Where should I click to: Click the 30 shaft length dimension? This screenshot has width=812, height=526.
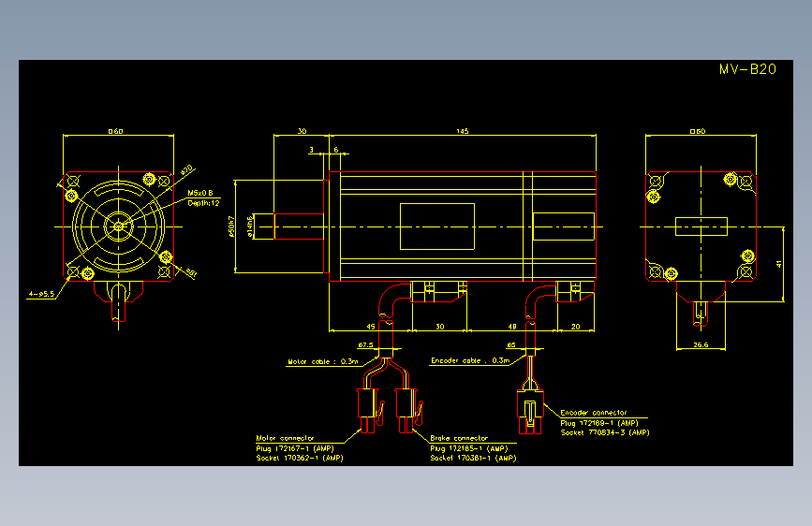click(302, 131)
